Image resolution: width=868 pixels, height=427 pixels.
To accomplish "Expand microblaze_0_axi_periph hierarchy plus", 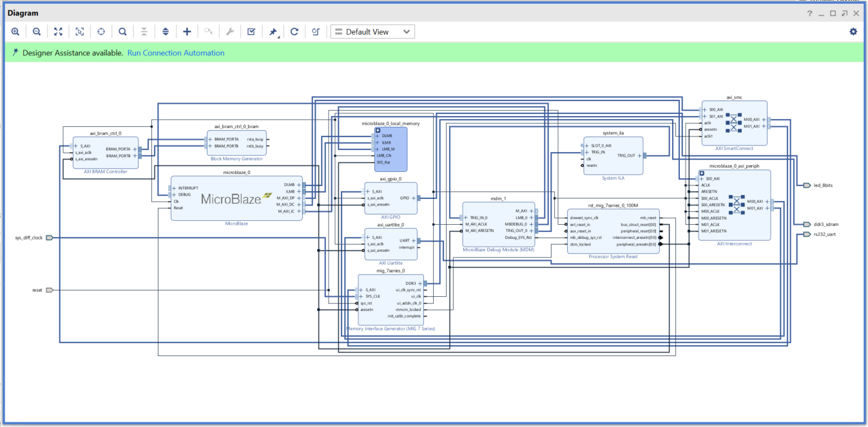I will (x=702, y=173).
